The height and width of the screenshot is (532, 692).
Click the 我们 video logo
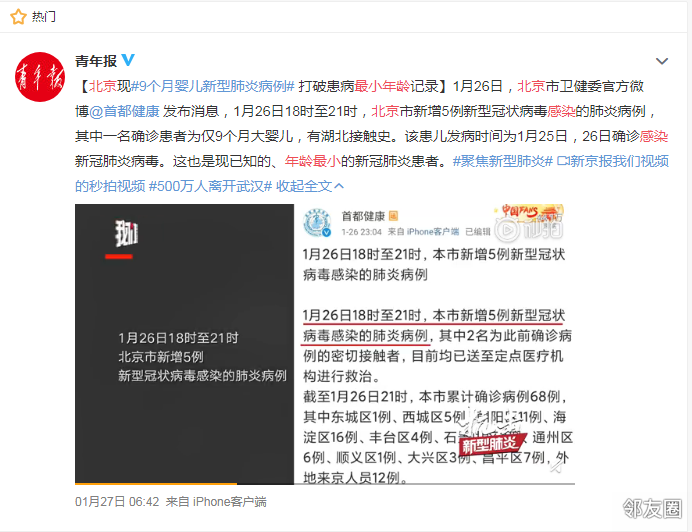(x=126, y=233)
